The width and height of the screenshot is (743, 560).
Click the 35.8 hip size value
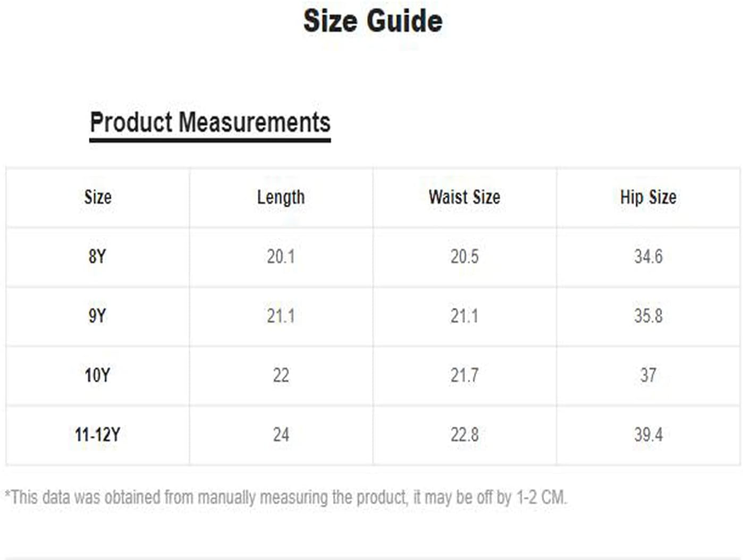[648, 316]
